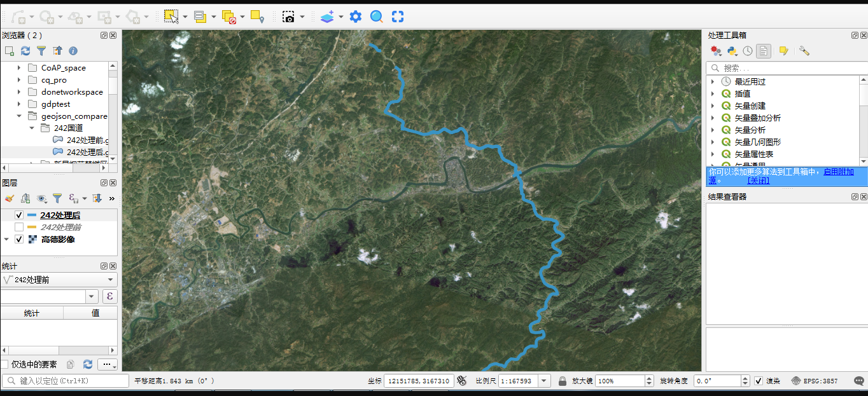The image size is (868, 396).
Task: Select the 242处理后 layer name
Action: point(60,215)
